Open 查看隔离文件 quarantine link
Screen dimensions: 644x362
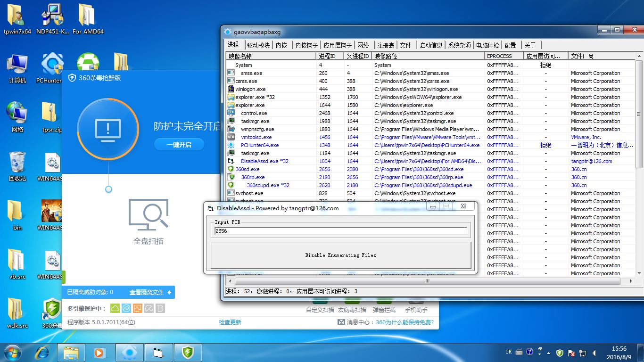click(x=147, y=292)
